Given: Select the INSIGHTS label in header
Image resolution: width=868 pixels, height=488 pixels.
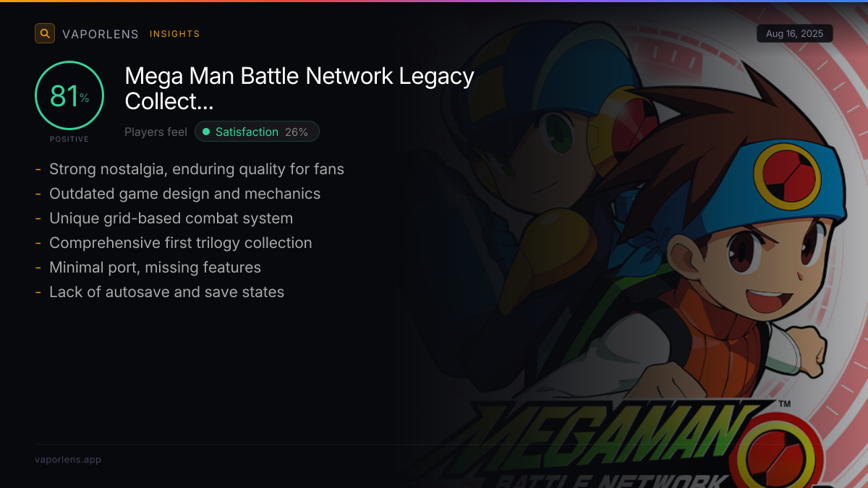Looking at the screenshot, I should (175, 34).
